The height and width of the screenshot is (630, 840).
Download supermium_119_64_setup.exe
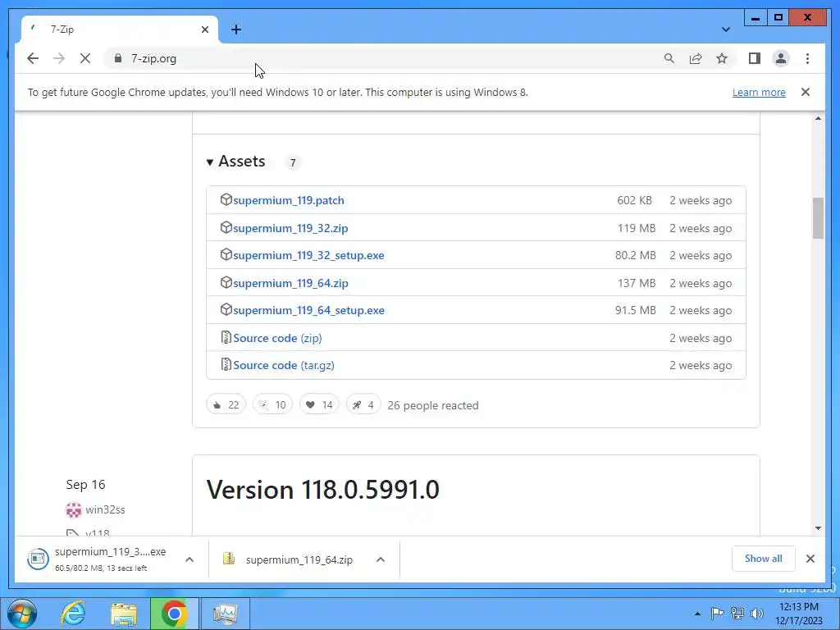coord(308,310)
